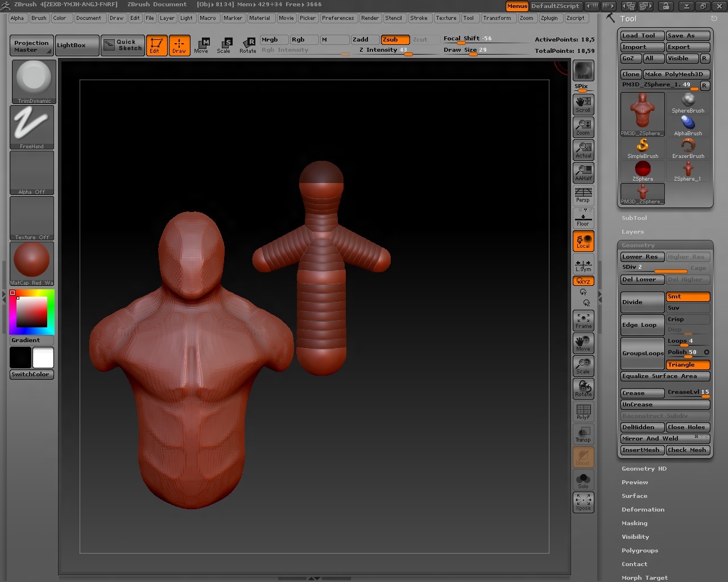Open the Preferences menu

tap(338, 18)
